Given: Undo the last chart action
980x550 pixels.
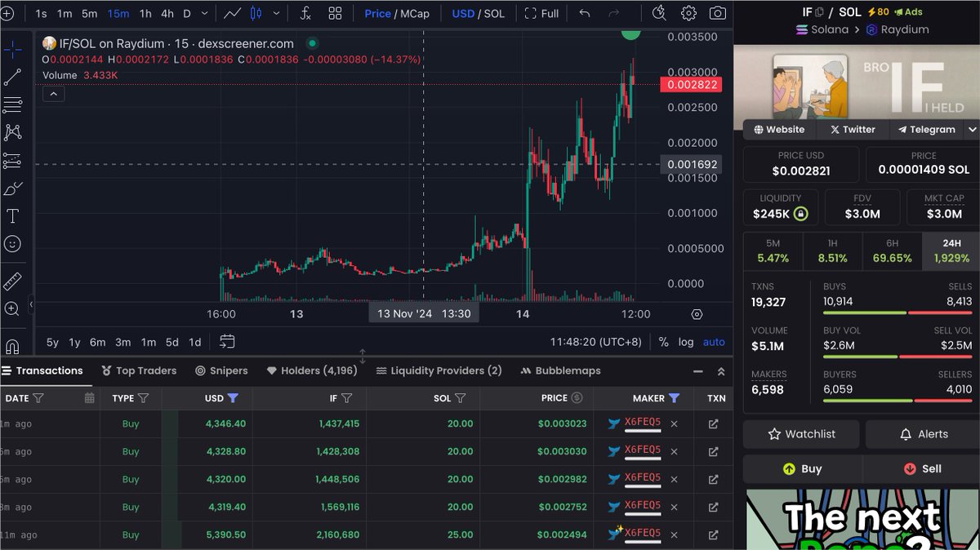Looking at the screenshot, I should pos(585,13).
